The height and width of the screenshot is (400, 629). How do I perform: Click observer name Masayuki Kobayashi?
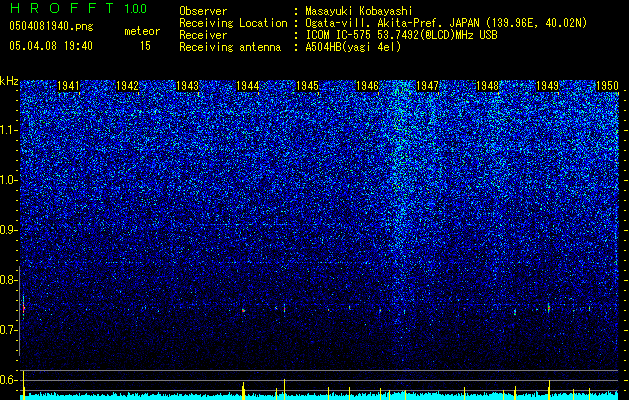[x=359, y=11]
